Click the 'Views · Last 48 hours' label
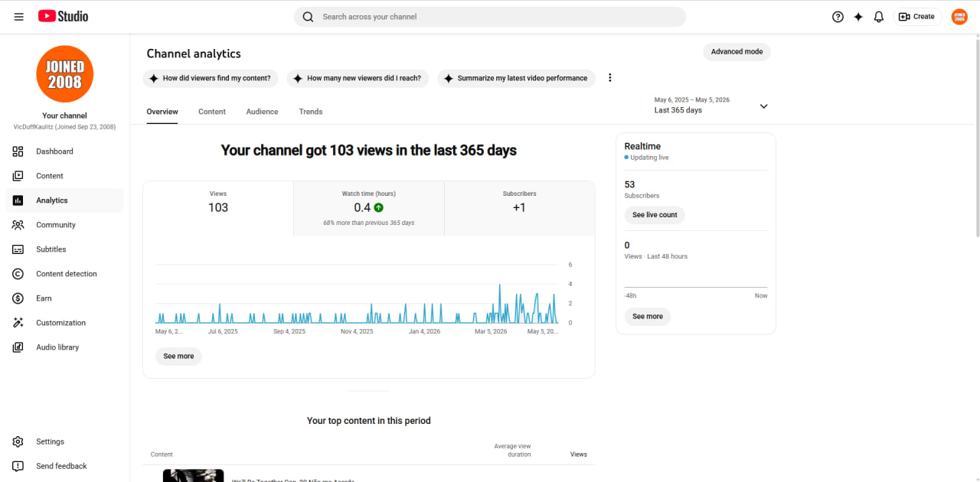This screenshot has width=980, height=482. (x=656, y=256)
